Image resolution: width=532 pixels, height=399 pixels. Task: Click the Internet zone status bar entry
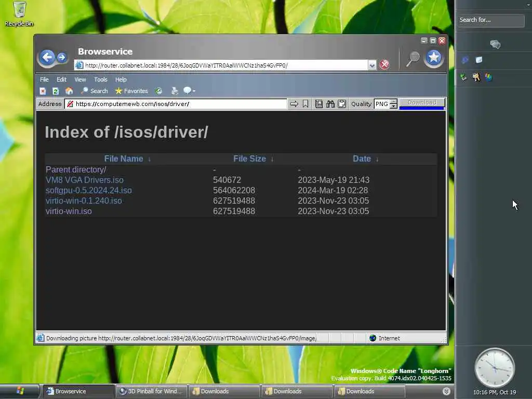385,338
